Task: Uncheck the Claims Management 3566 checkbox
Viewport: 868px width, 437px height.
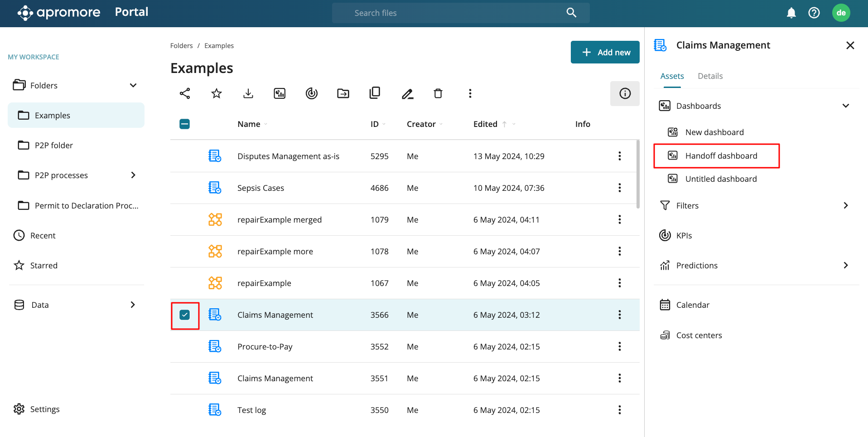Action: (185, 315)
